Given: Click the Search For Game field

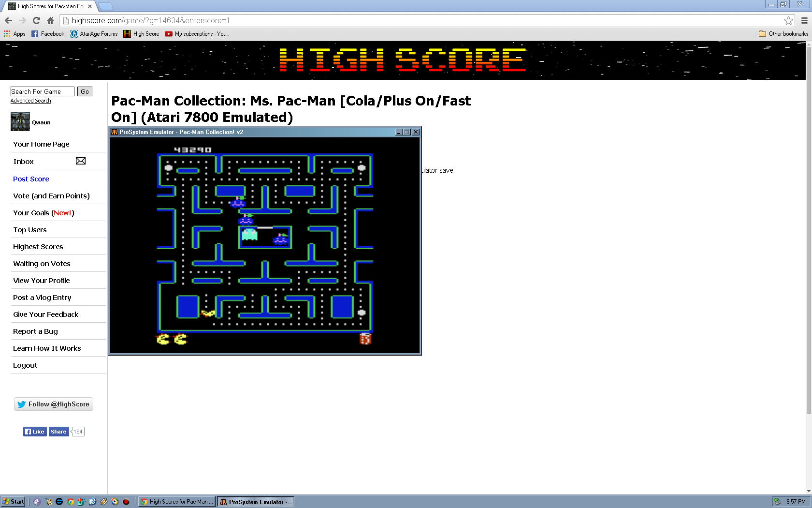Looking at the screenshot, I should click(x=42, y=91).
